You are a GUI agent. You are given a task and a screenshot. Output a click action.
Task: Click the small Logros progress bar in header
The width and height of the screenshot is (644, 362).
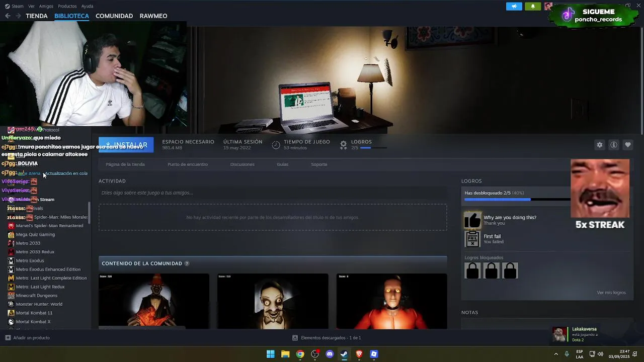[x=374, y=148]
